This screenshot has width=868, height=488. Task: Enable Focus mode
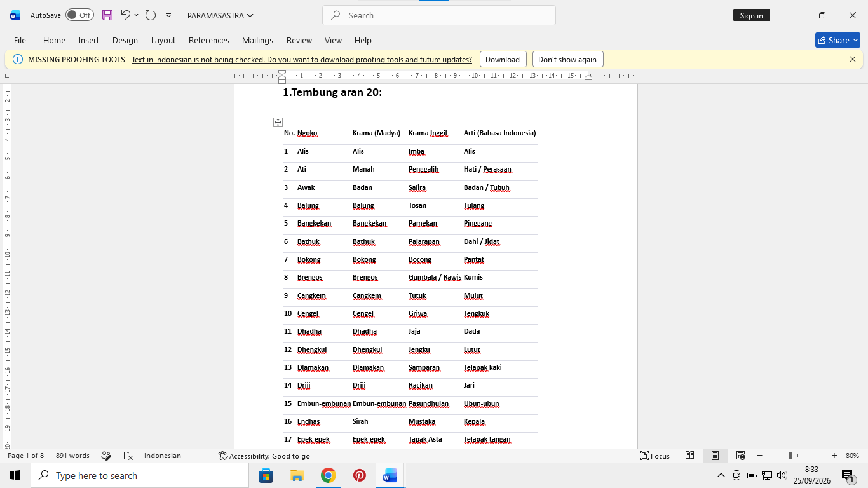click(x=654, y=456)
